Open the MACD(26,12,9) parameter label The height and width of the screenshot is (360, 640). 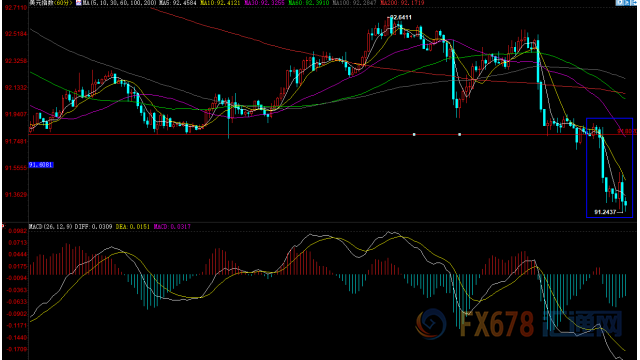[51, 227]
